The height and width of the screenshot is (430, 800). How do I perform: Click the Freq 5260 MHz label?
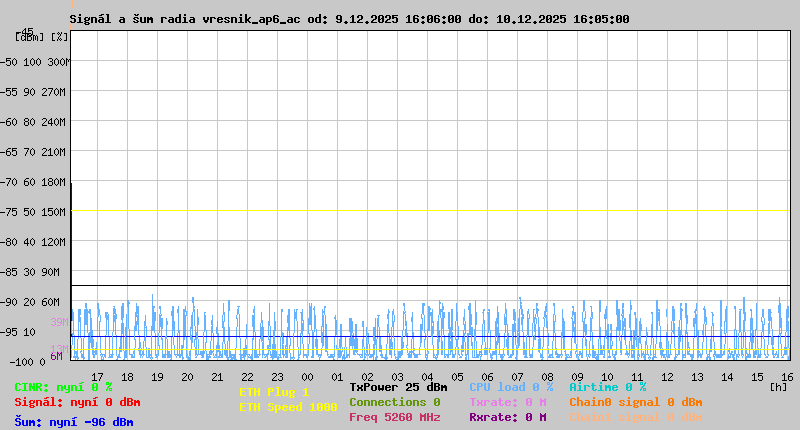tap(394, 417)
